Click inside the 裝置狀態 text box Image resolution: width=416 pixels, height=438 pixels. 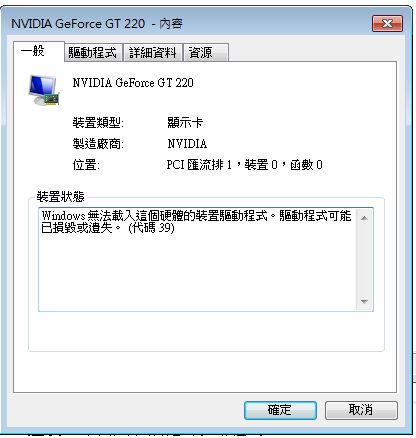(x=198, y=259)
